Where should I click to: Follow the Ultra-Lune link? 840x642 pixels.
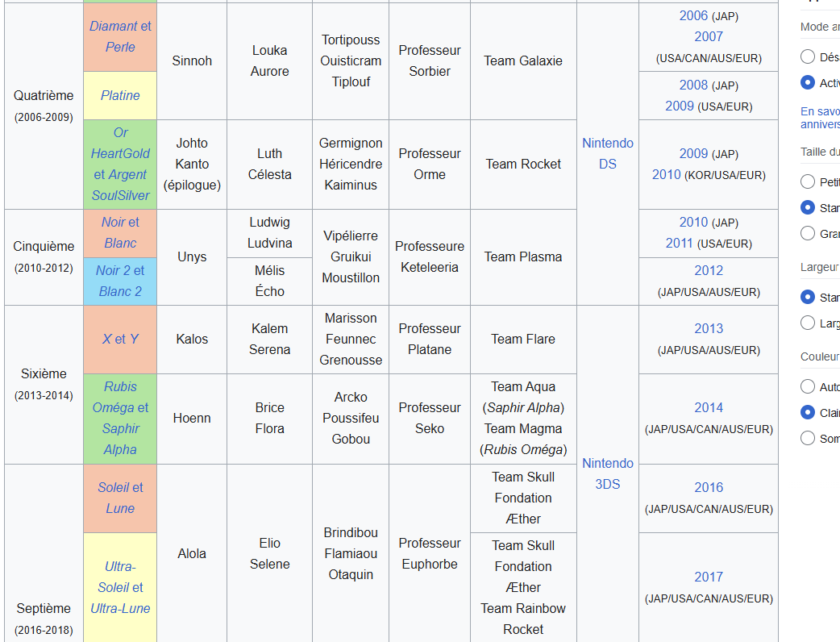click(x=120, y=609)
